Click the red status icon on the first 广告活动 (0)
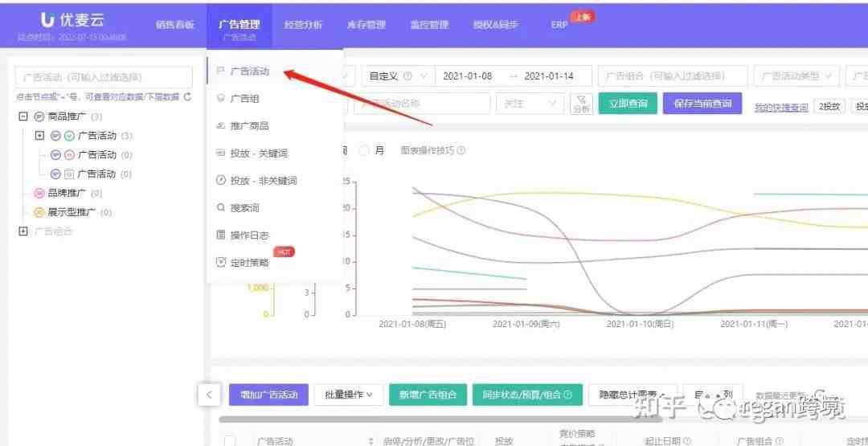The width and height of the screenshot is (868, 446). point(69,154)
